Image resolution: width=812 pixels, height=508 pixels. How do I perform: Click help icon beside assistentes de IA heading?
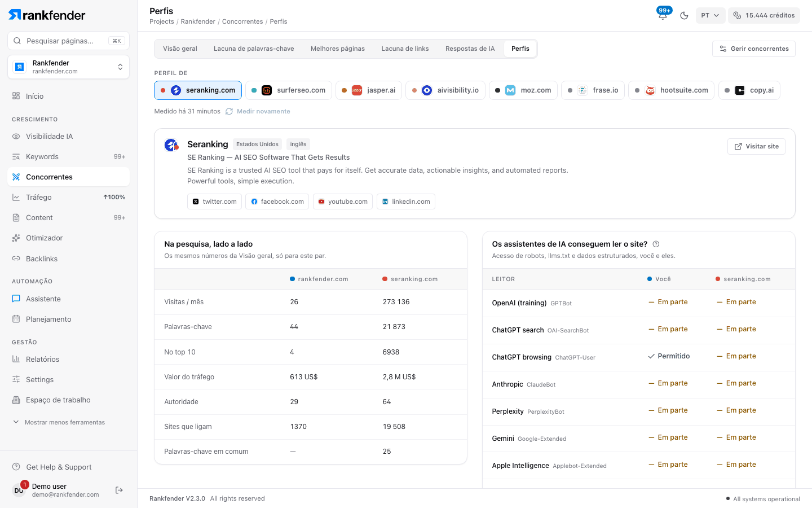656,244
